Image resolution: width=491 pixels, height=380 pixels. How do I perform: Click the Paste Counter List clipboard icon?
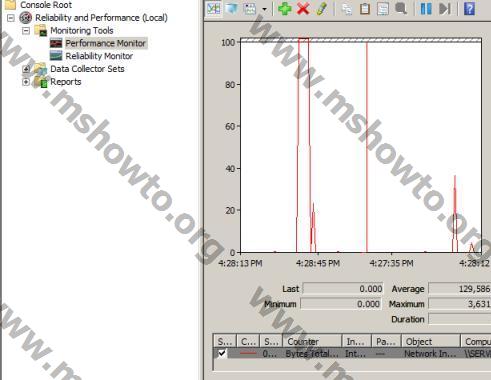pyautogui.click(x=365, y=9)
